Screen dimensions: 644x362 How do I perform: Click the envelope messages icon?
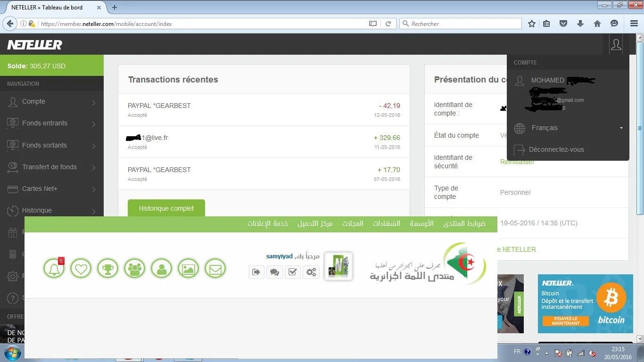(215, 269)
